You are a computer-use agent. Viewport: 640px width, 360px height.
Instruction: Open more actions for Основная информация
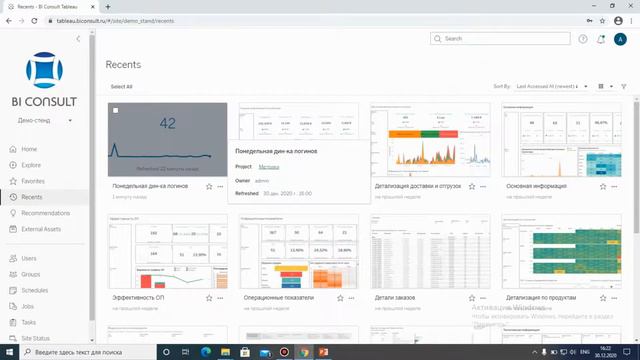(614, 187)
